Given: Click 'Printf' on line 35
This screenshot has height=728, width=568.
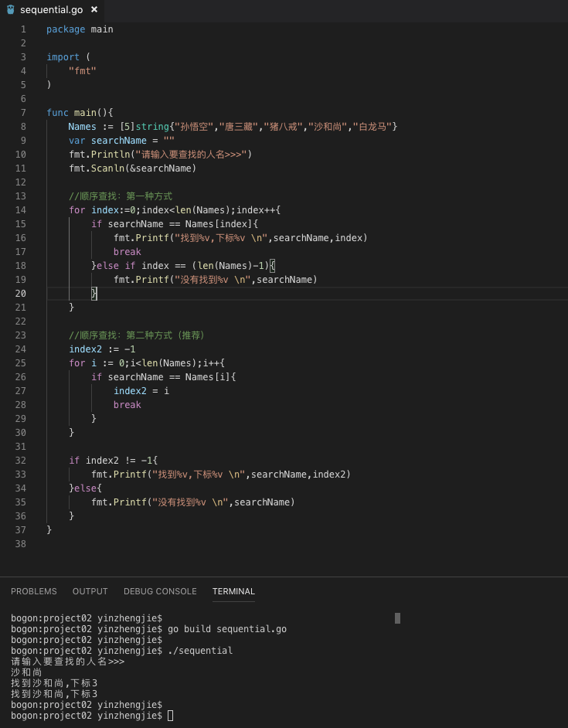Looking at the screenshot, I should point(130,502).
